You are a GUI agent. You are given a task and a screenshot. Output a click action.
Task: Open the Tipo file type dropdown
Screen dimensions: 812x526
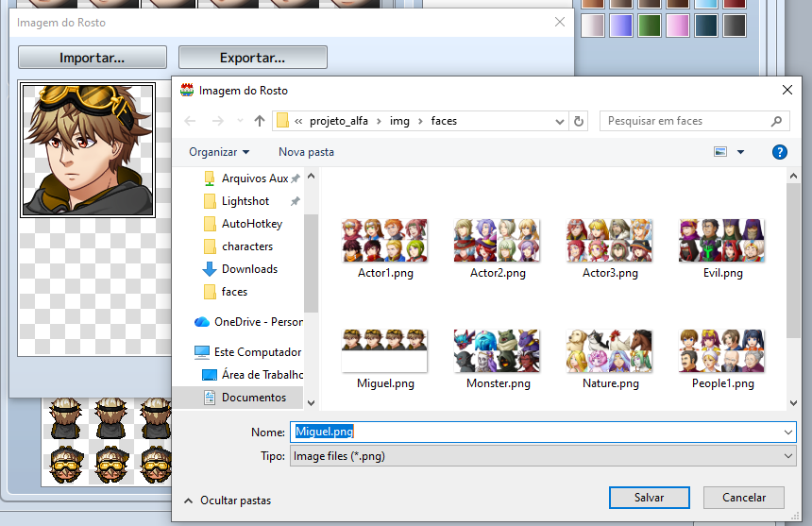coord(543,456)
